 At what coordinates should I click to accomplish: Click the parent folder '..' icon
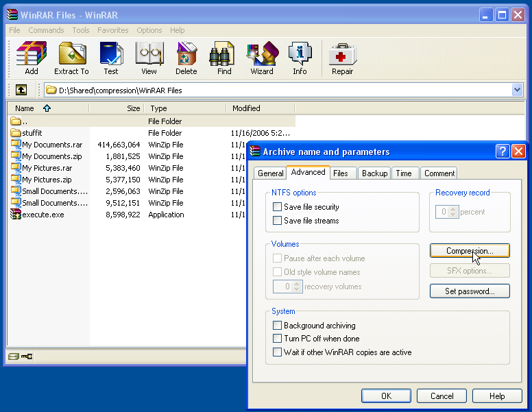click(16, 121)
